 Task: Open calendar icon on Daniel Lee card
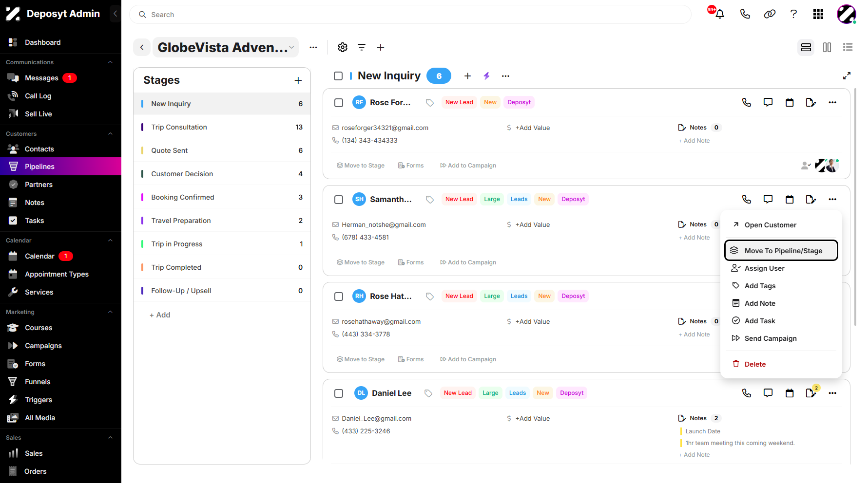point(790,393)
